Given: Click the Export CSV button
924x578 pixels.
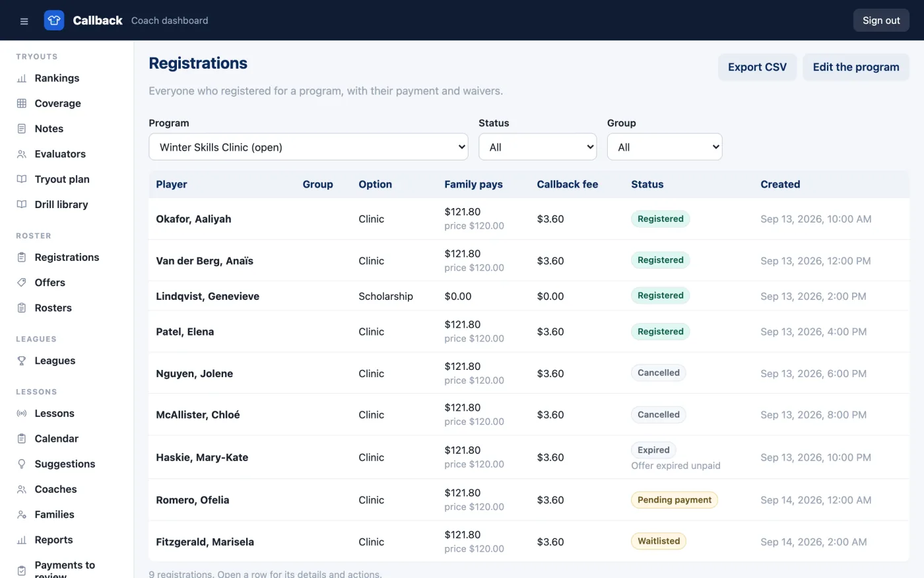Looking at the screenshot, I should pos(757,67).
